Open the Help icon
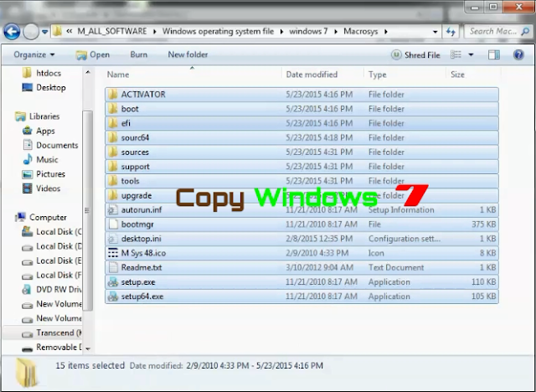 click(518, 54)
